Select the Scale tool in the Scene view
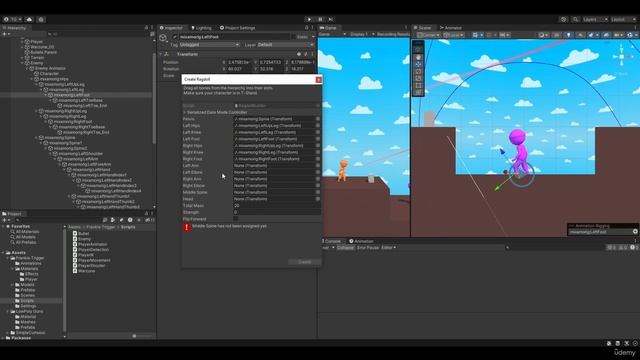Screen dimensions: 640x360 [418, 78]
